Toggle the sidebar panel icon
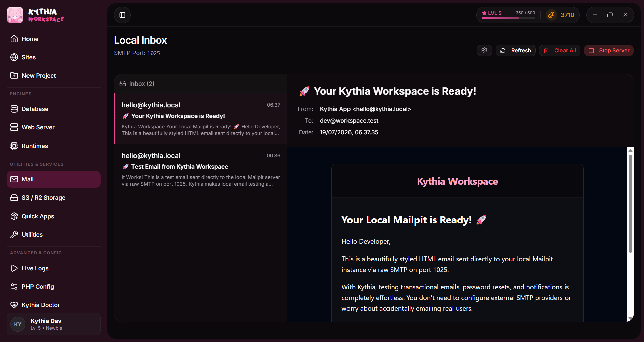Screen dimensions: 644x342 (x=122, y=15)
